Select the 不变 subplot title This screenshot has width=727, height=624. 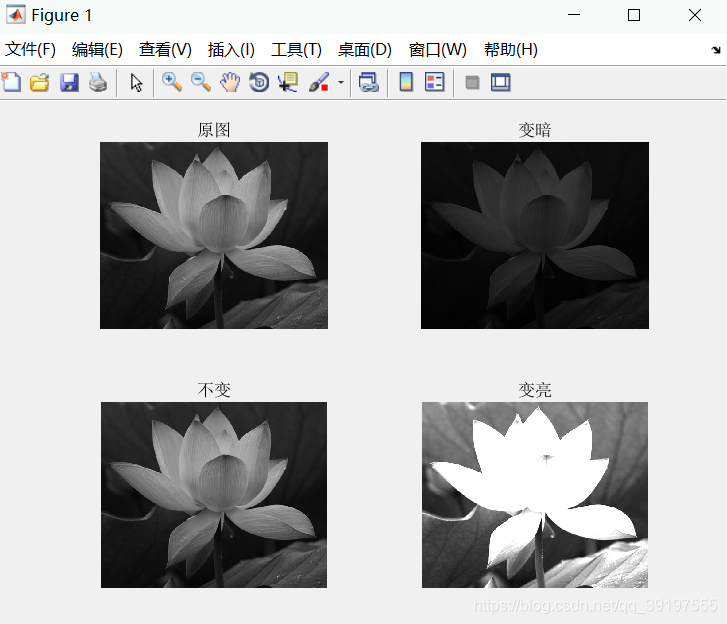point(214,390)
